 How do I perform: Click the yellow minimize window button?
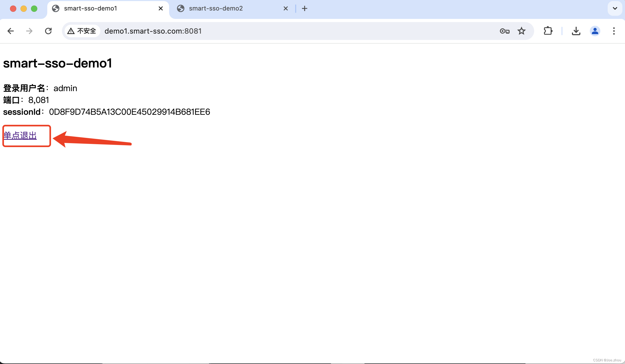24,9
